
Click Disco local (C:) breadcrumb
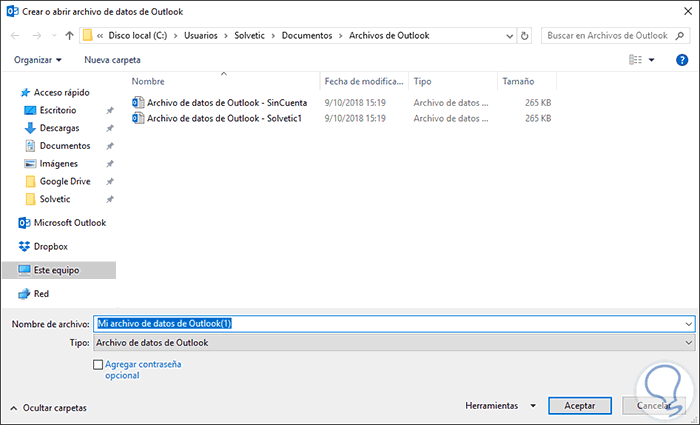pyautogui.click(x=138, y=36)
